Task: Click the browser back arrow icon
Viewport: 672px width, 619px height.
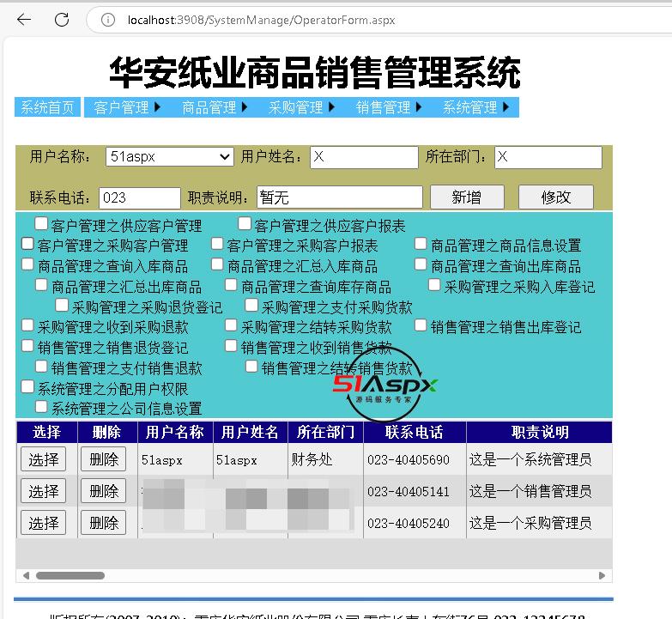Action: (x=24, y=20)
